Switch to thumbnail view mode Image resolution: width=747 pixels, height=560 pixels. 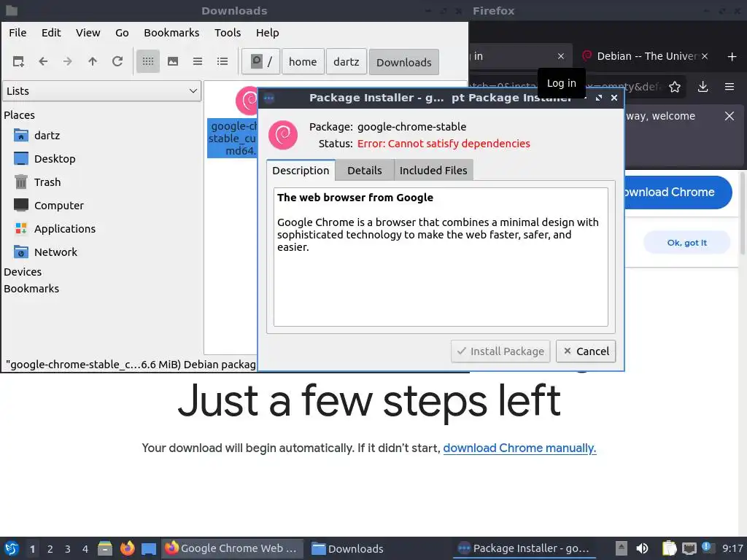click(173, 61)
